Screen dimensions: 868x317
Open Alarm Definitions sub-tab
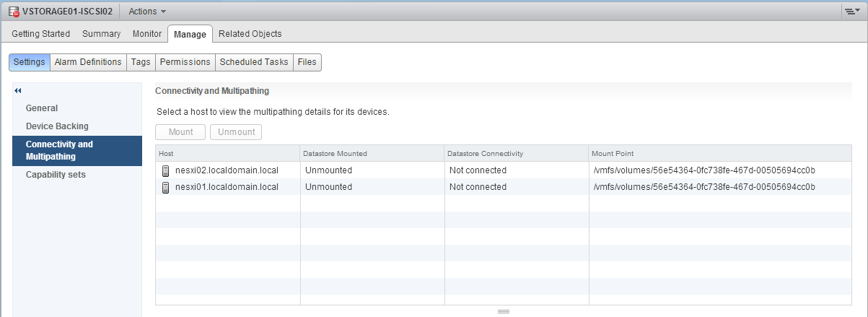(x=88, y=62)
